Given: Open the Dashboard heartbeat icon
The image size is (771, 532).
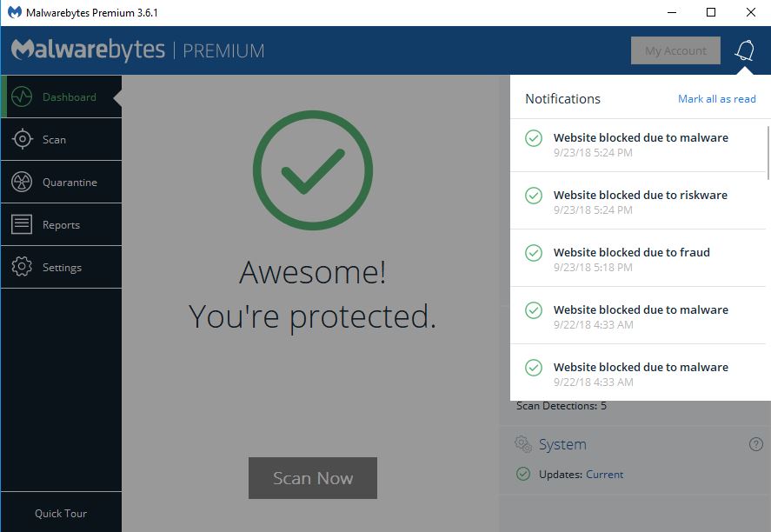Looking at the screenshot, I should 22,96.
